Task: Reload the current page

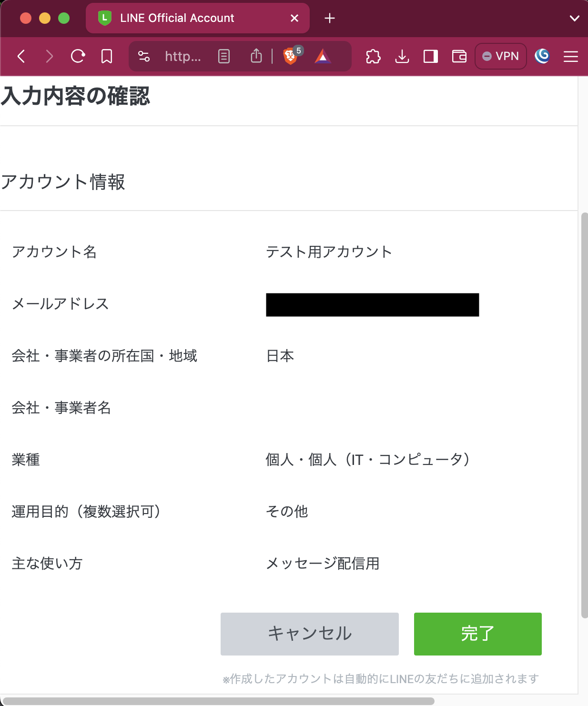Action: click(x=78, y=56)
